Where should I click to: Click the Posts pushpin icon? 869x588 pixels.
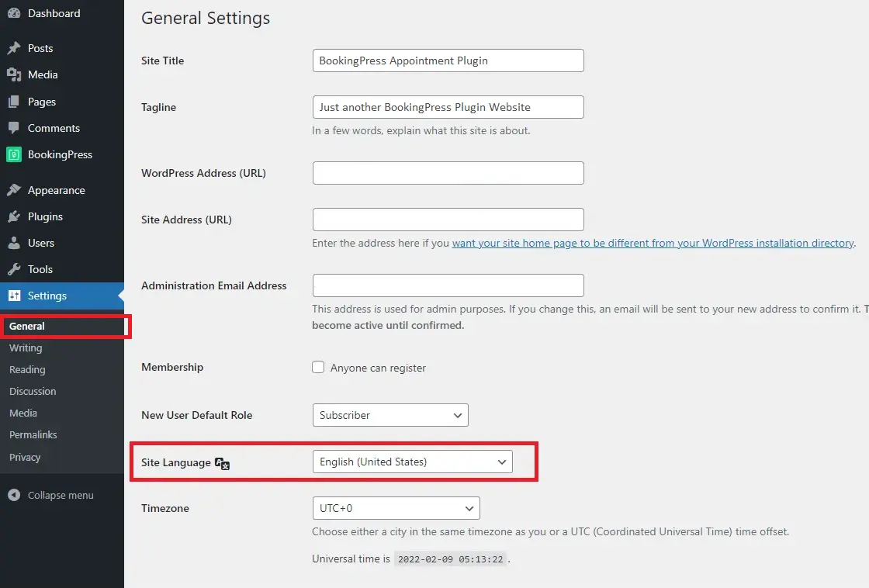(x=14, y=48)
